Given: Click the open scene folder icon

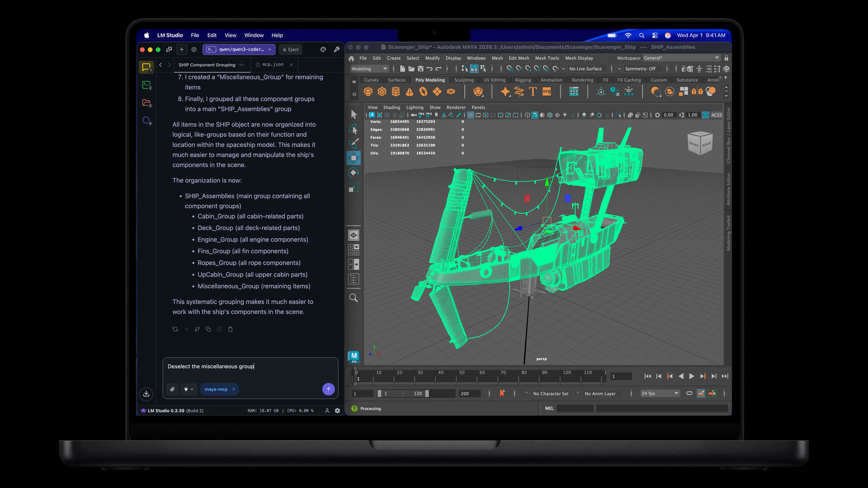Looking at the screenshot, I should [x=411, y=69].
